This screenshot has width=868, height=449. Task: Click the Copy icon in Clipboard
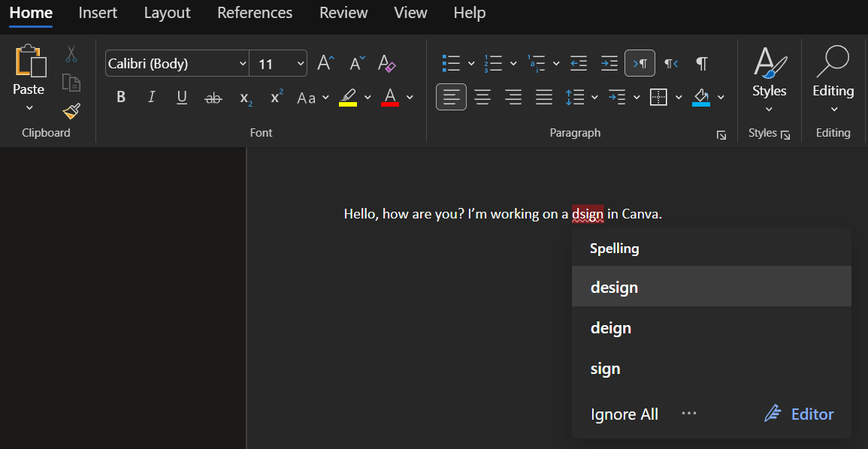[71, 83]
